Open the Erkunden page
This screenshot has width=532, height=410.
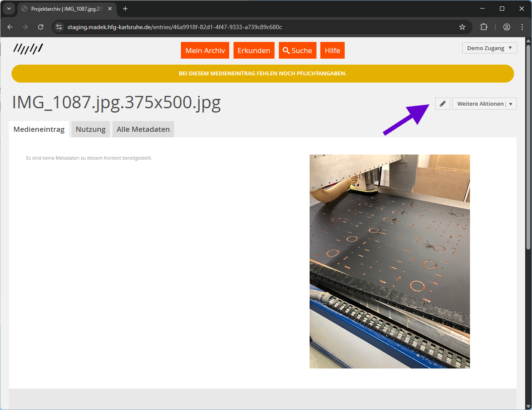(x=254, y=51)
